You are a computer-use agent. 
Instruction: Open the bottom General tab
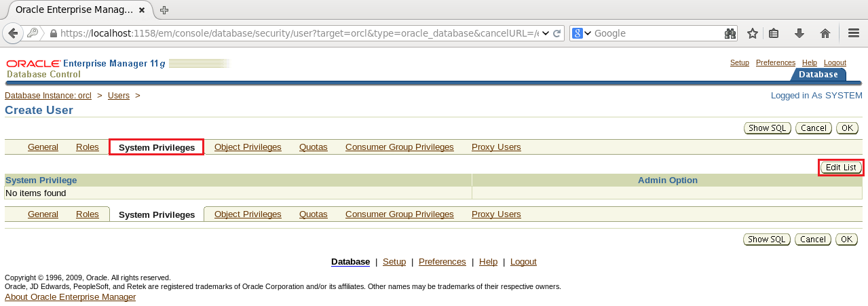pos(43,214)
